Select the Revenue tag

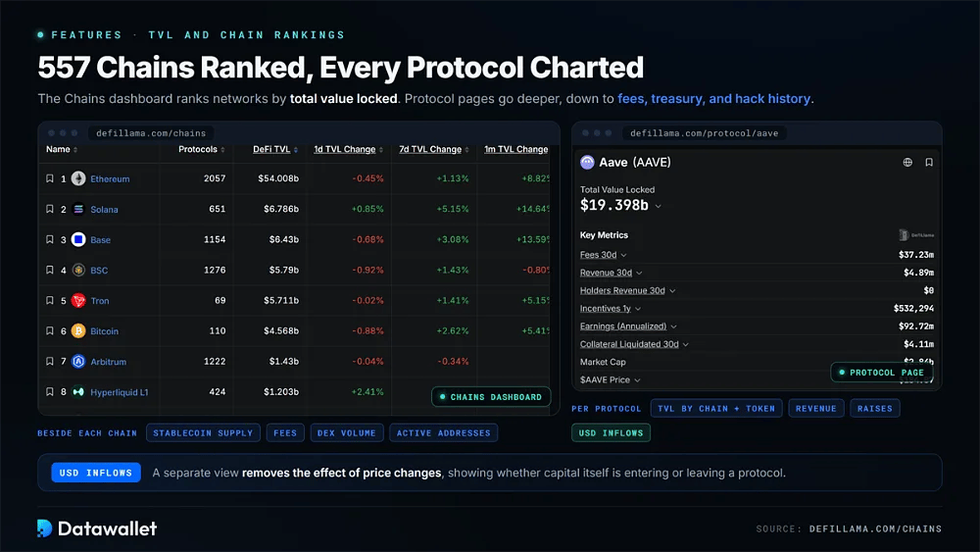coord(816,408)
